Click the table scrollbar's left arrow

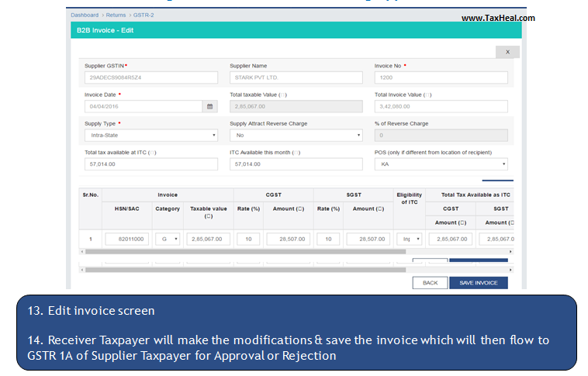[82, 251]
